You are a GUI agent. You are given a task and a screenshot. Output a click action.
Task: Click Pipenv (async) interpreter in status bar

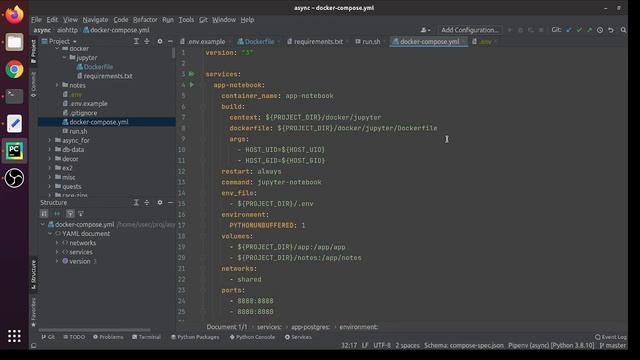[551, 345]
